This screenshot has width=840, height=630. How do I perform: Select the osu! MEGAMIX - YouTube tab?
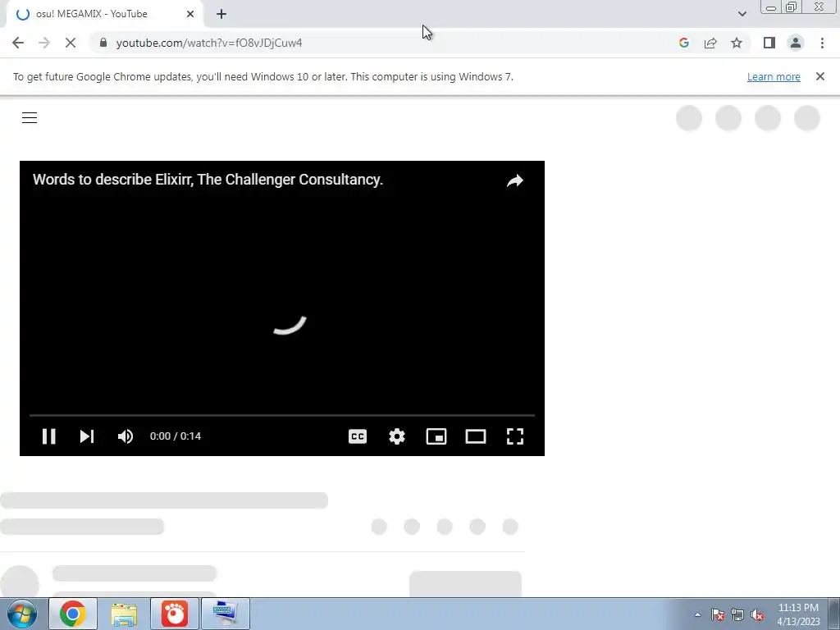coord(105,14)
